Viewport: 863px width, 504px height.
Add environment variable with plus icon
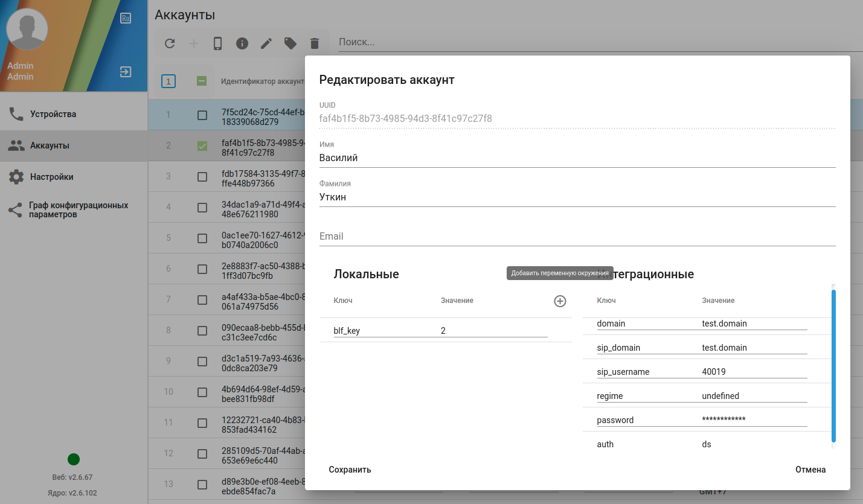pyautogui.click(x=560, y=301)
